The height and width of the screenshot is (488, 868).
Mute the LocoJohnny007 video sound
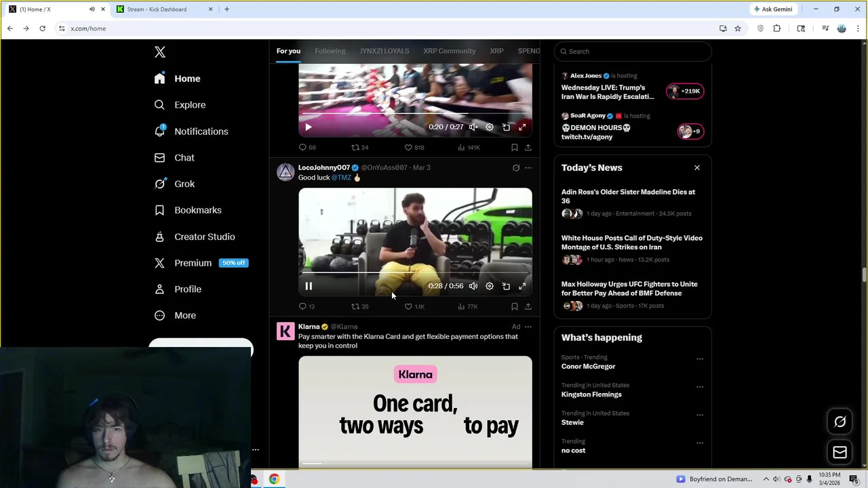tap(473, 286)
